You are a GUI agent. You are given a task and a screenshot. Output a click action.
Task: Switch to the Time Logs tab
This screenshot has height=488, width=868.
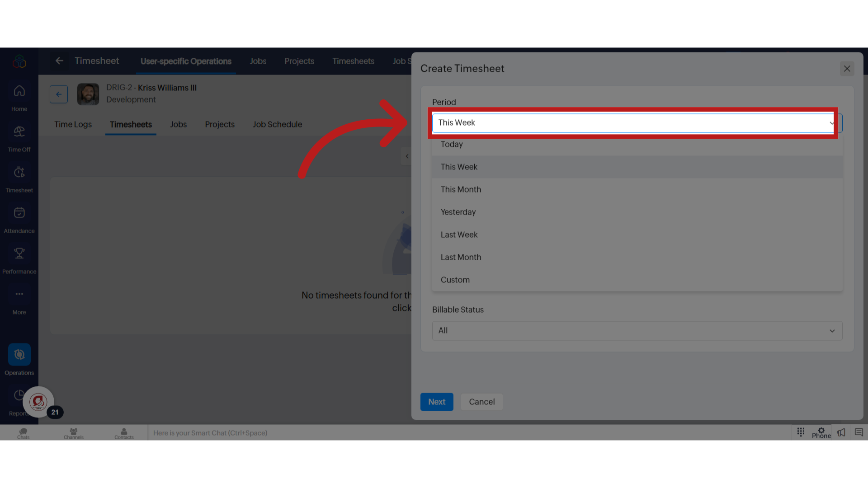(73, 124)
